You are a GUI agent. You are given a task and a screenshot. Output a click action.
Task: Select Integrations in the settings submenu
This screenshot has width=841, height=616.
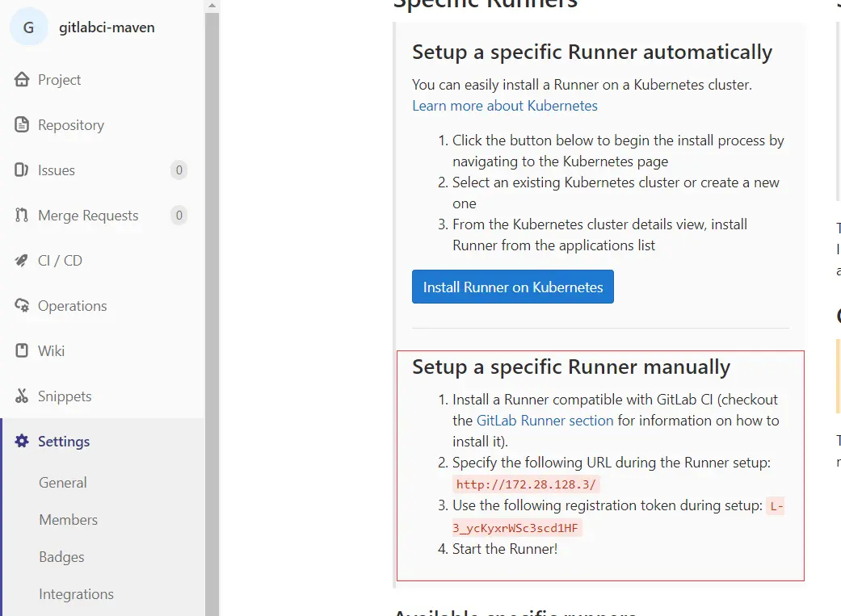[76, 594]
